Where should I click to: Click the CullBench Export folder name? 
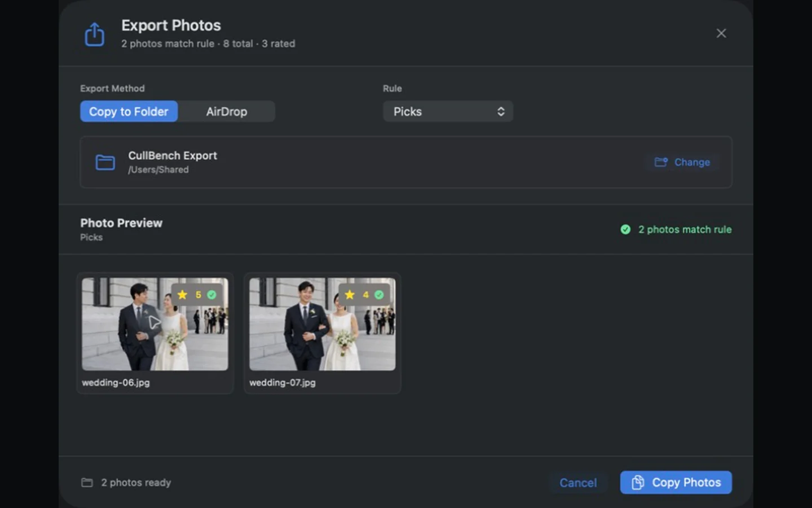[173, 155]
